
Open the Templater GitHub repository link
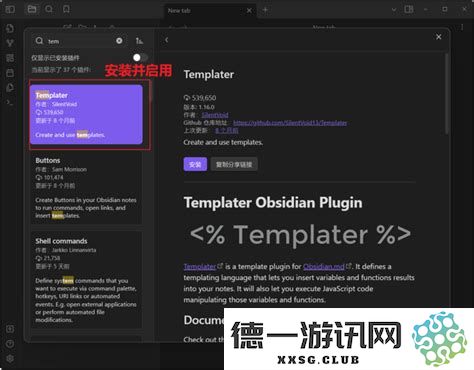point(290,123)
